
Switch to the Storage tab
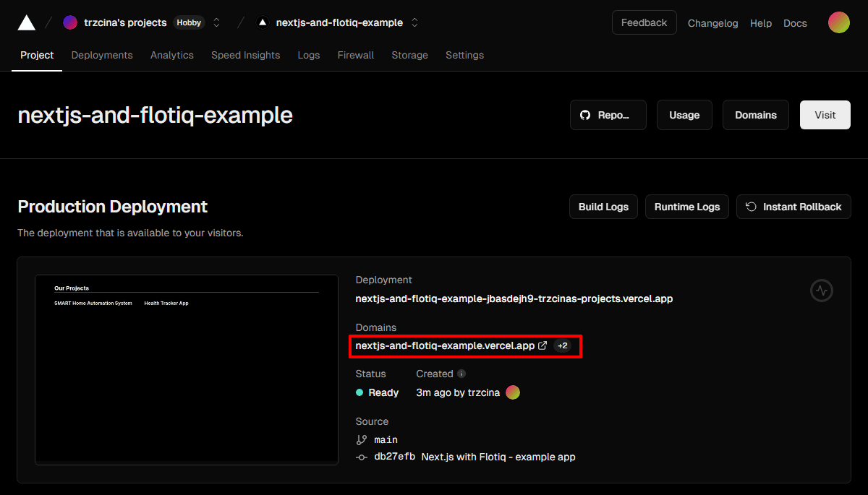[410, 55]
